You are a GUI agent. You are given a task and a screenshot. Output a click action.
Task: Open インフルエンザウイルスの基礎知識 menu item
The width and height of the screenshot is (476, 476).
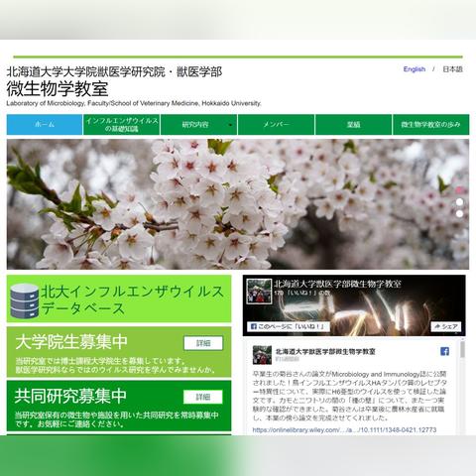(122, 125)
